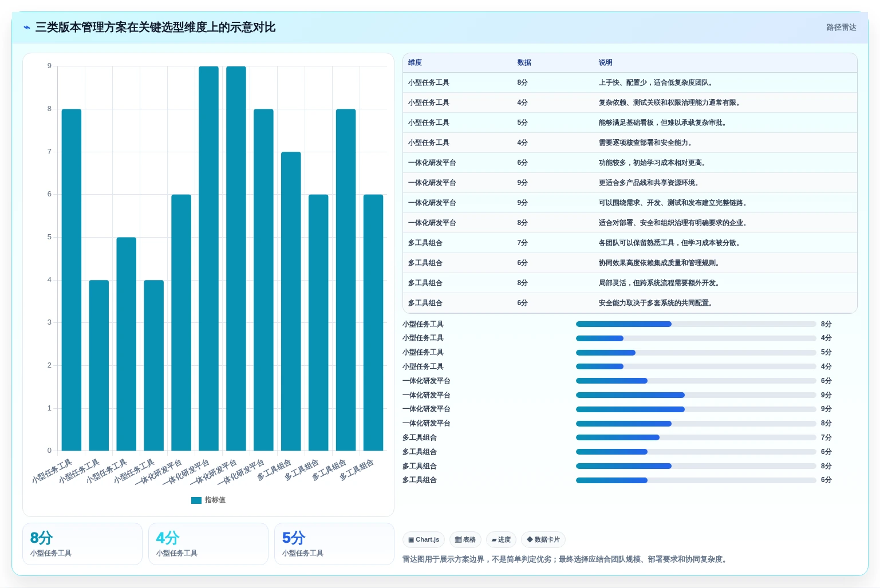Click the cell 更适合多产品线和共享资源环境。
Screen dimensions: 880x588
pos(650,183)
